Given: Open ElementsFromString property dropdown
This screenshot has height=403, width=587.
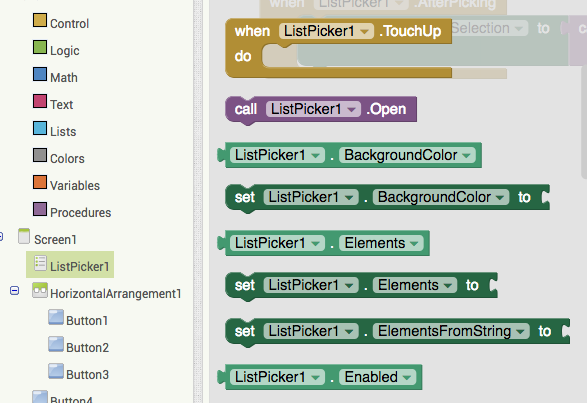Looking at the screenshot, I should click(451, 331).
